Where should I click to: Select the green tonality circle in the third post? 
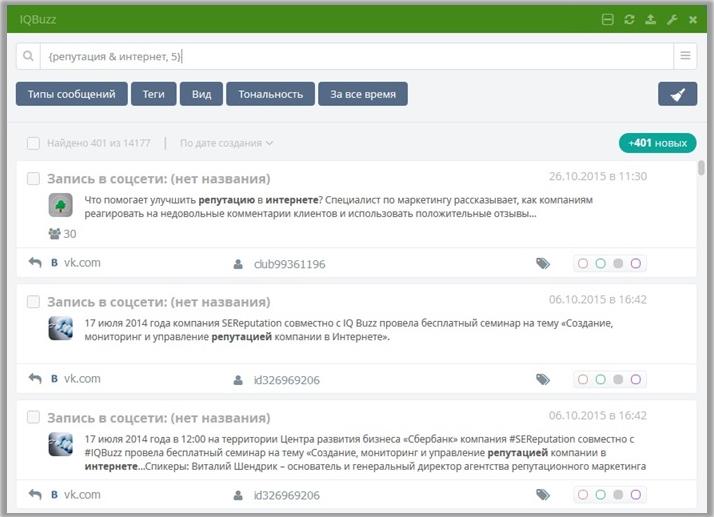601,495
